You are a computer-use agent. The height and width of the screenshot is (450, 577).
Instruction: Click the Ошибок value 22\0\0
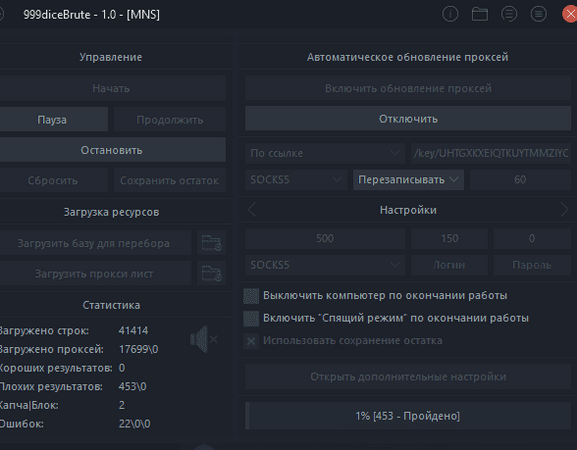coord(134,424)
